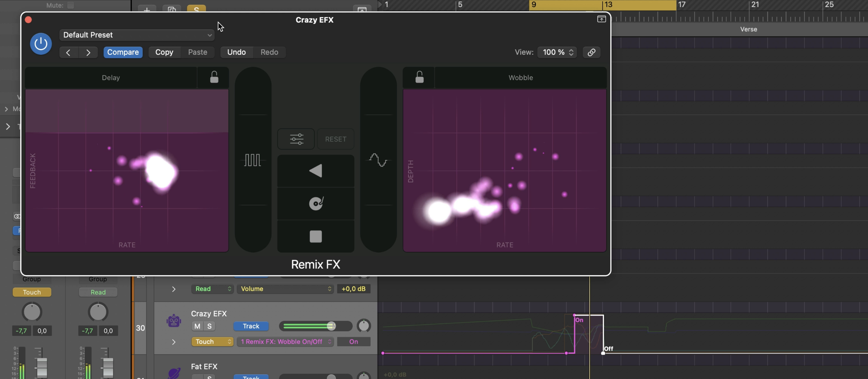Toggle the plug-in power button off
The width and height of the screenshot is (868, 379).
pos(41,44)
